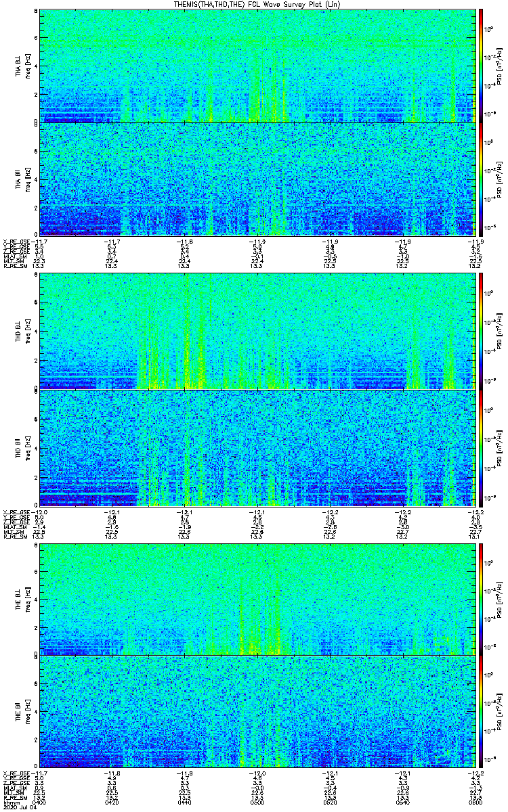
Task: Click the PSD colorbar beside the THA B-perpendicular panel
Action: pos(481,65)
